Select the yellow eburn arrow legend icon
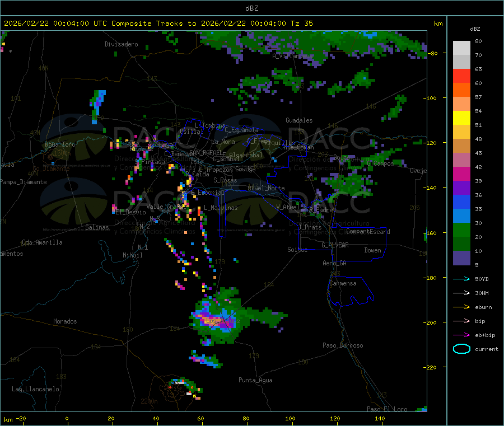 tap(461, 307)
